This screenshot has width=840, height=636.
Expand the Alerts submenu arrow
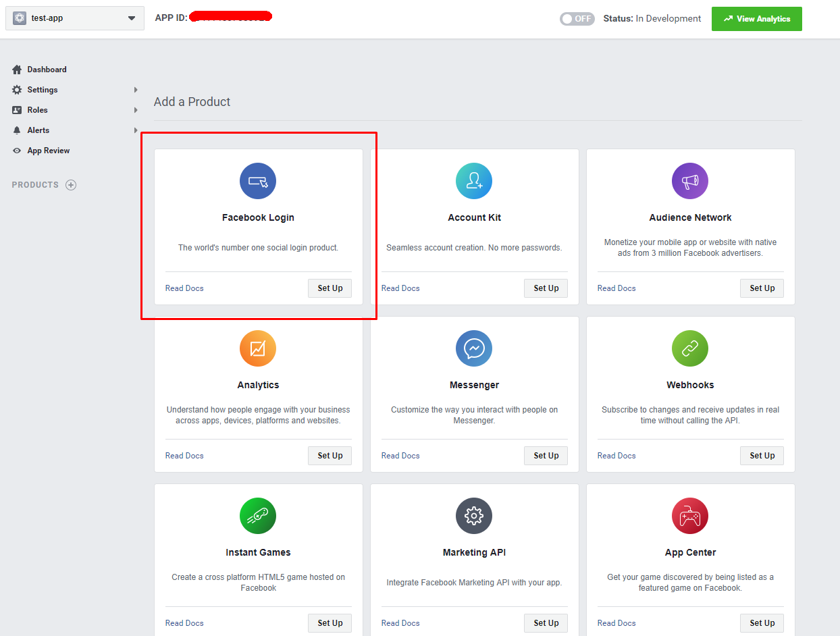[x=136, y=130]
